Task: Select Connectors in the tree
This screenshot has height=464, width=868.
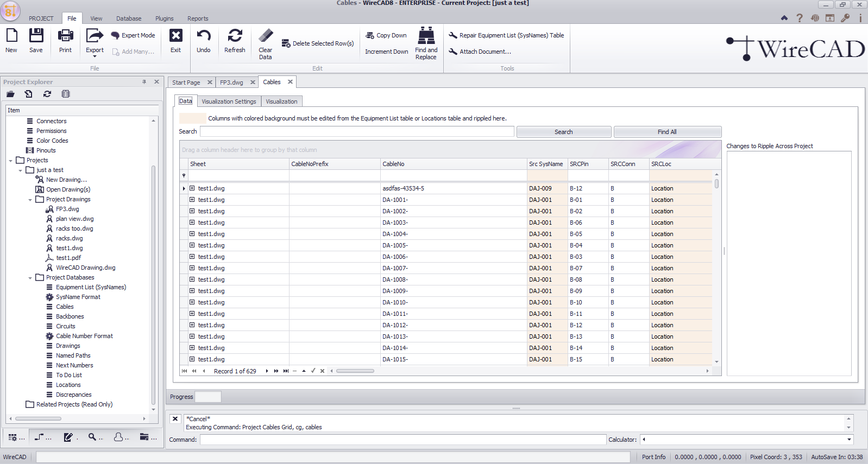Action: pos(51,121)
